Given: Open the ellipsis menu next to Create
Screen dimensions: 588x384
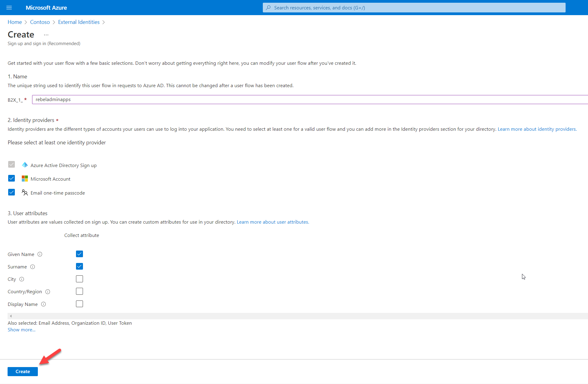Looking at the screenshot, I should click(46, 35).
